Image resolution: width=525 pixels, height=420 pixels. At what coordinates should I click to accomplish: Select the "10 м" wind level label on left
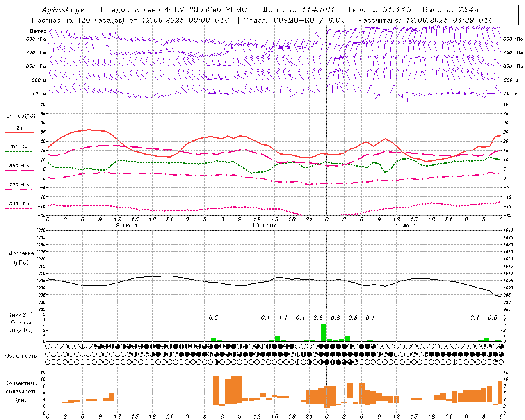(39, 94)
